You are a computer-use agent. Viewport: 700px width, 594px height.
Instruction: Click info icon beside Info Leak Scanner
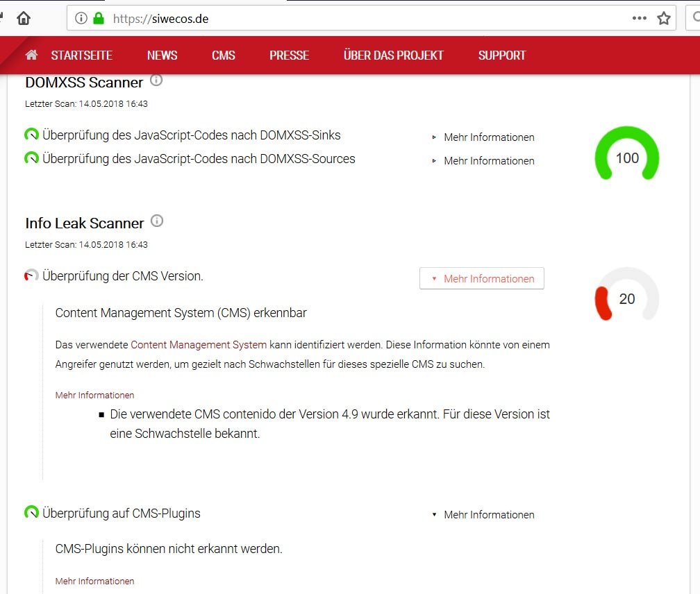click(157, 221)
